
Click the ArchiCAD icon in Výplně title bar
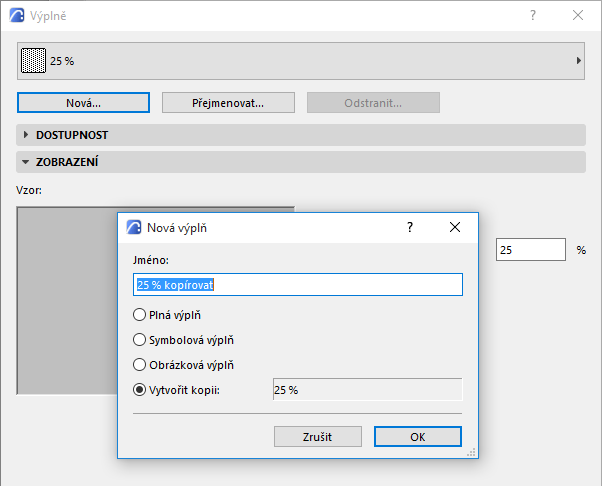pyautogui.click(x=17, y=15)
